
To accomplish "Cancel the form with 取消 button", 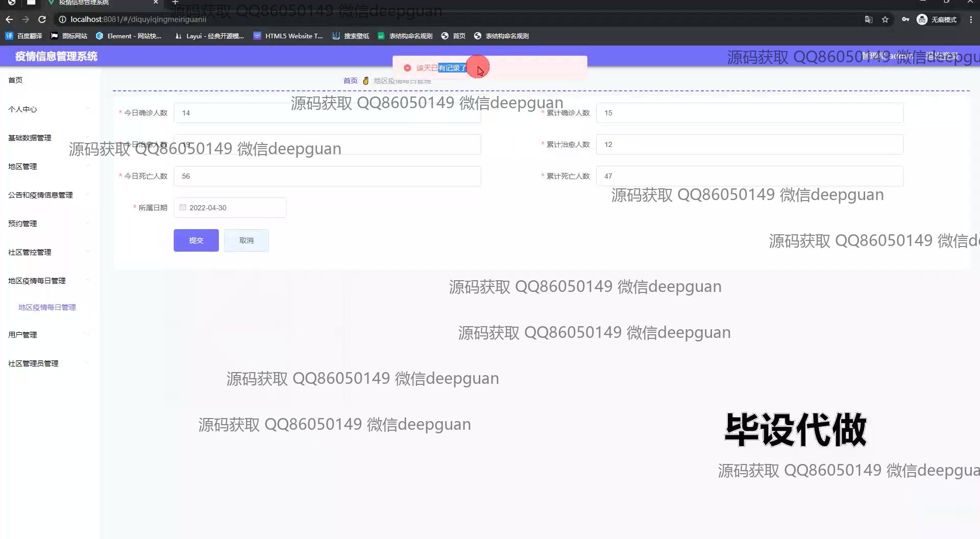I will (x=246, y=240).
